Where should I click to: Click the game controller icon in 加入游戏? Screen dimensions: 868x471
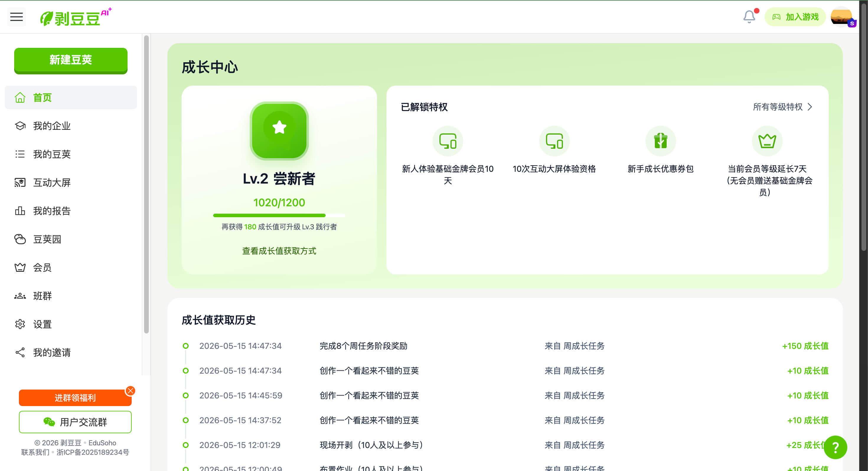click(776, 17)
